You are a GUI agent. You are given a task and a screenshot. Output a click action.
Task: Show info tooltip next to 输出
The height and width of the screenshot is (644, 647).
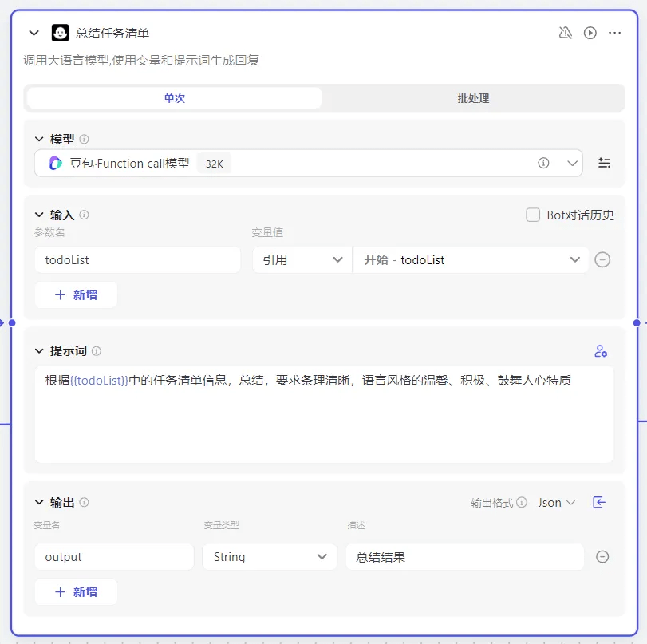point(84,503)
